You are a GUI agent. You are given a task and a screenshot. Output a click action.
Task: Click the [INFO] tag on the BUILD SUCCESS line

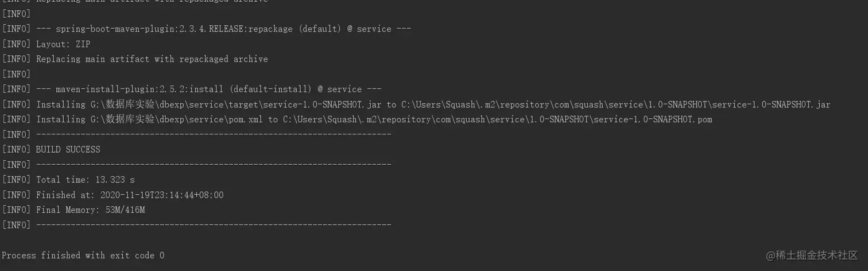pos(16,149)
